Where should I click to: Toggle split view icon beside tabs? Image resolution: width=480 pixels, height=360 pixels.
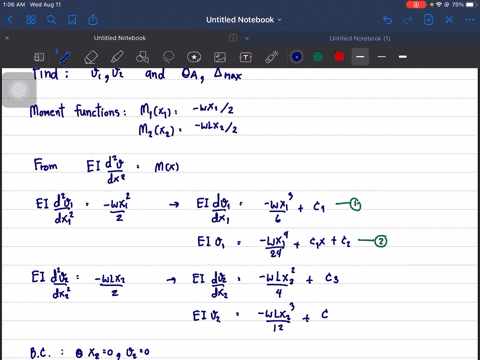[x=233, y=38]
